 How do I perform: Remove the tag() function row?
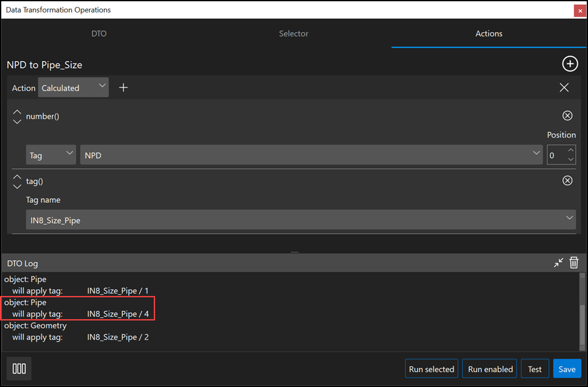coord(567,181)
